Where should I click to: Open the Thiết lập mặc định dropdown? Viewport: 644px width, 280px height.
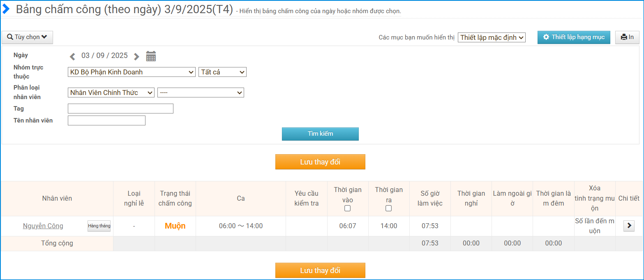pyautogui.click(x=492, y=38)
